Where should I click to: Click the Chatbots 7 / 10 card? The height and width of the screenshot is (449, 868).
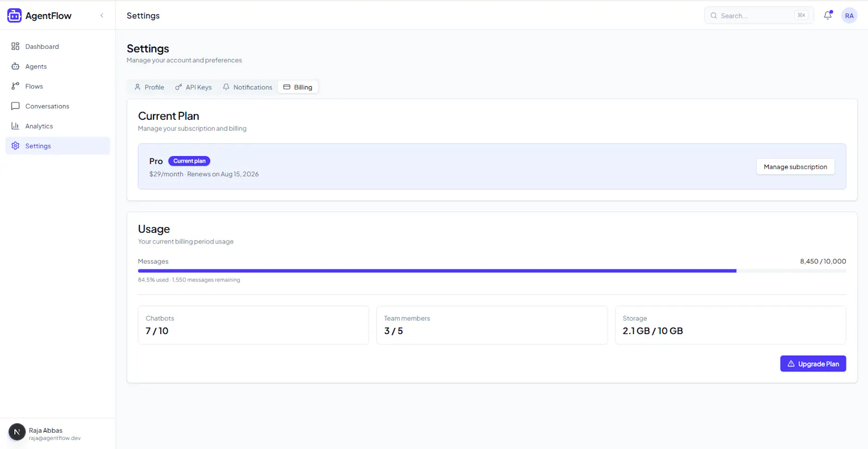253,325
